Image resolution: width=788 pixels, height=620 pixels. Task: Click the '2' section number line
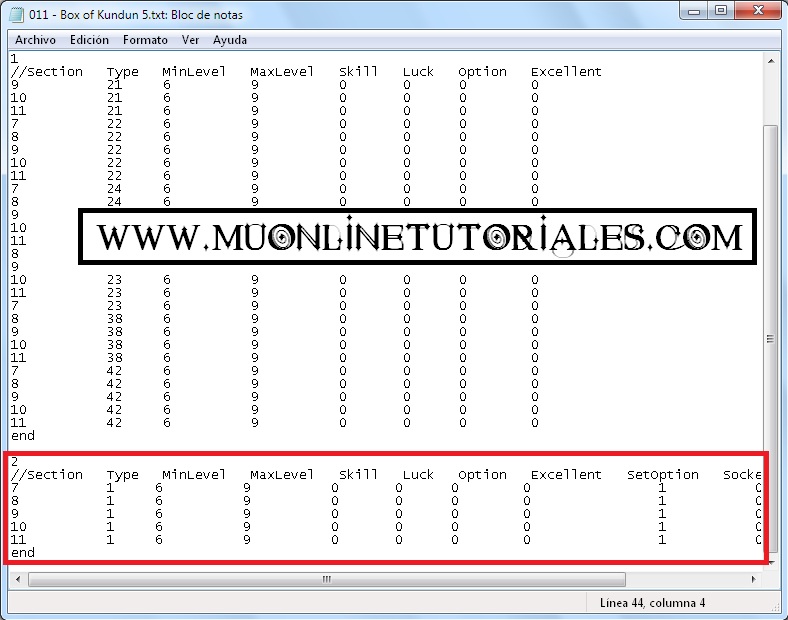15,461
